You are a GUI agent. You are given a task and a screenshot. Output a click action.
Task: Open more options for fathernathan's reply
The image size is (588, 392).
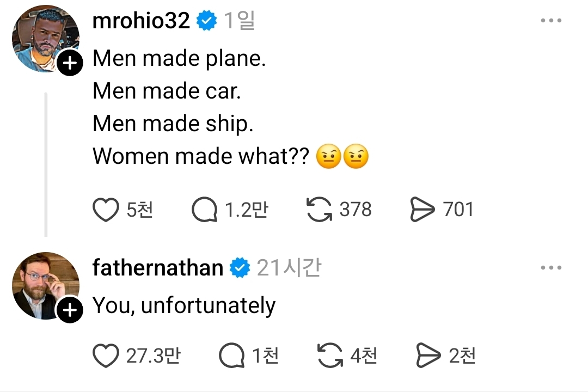coord(551,267)
